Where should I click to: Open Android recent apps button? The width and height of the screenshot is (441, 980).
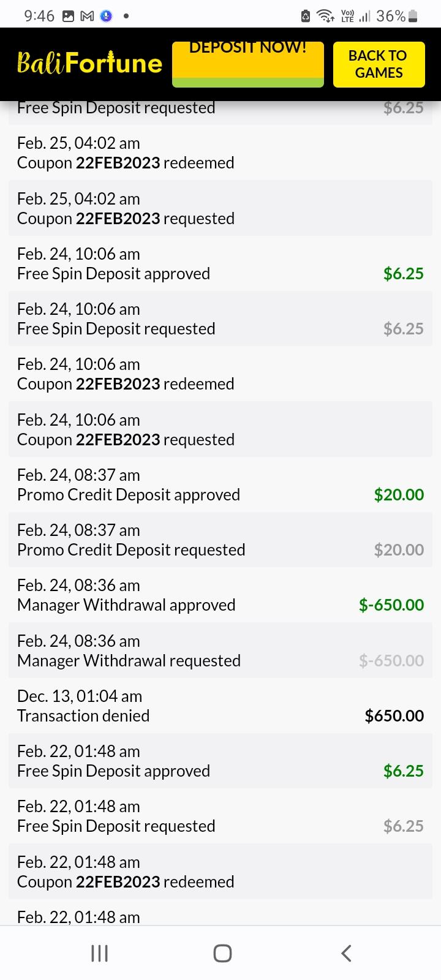[x=99, y=953]
